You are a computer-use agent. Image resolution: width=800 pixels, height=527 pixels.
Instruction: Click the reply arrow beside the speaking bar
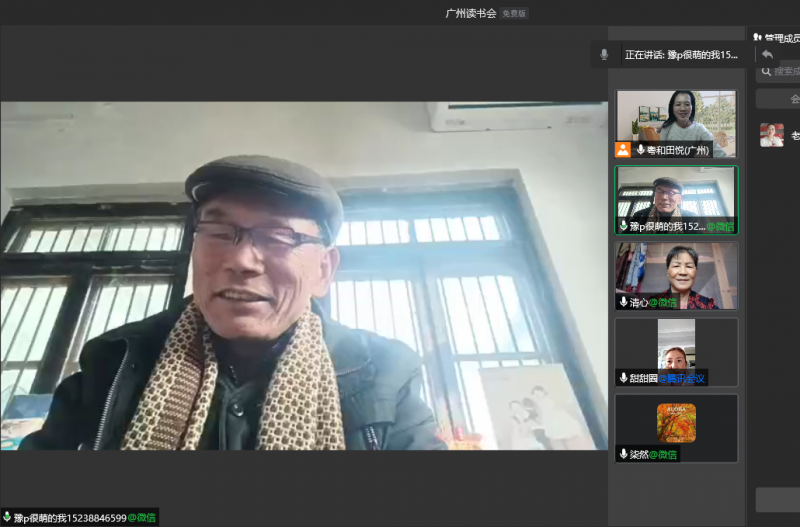click(767, 55)
